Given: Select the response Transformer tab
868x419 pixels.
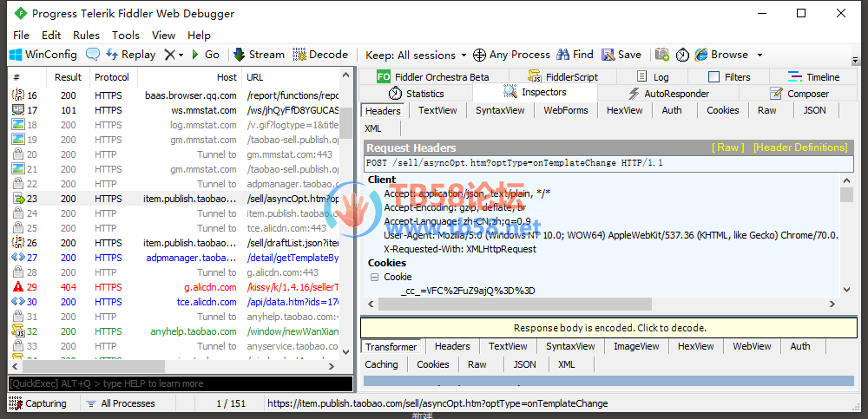Looking at the screenshot, I should [x=391, y=346].
